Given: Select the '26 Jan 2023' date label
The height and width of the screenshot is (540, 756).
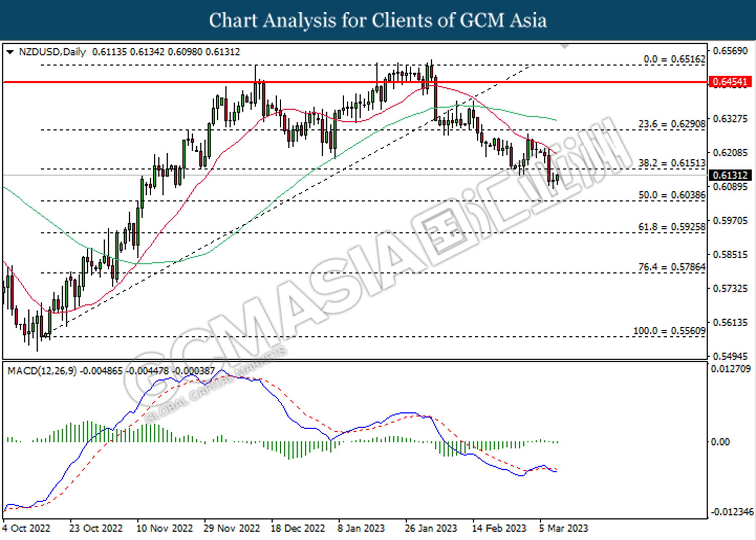Looking at the screenshot, I should point(431,528).
